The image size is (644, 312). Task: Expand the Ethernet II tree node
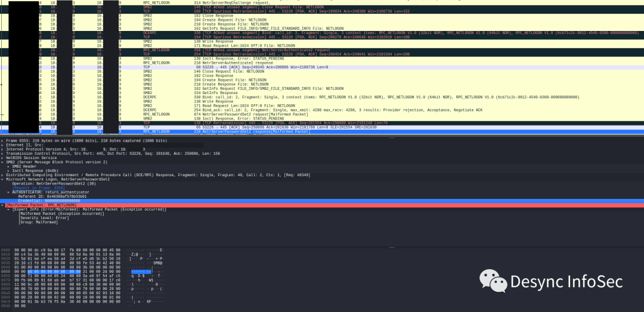2,145
